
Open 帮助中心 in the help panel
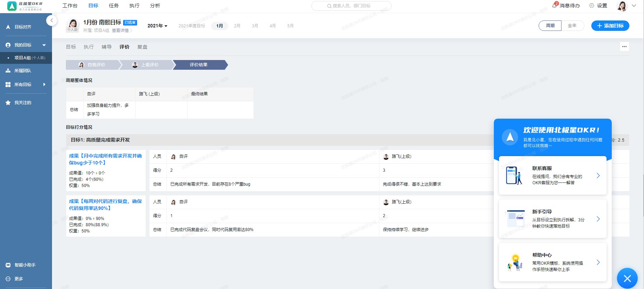pos(553,262)
